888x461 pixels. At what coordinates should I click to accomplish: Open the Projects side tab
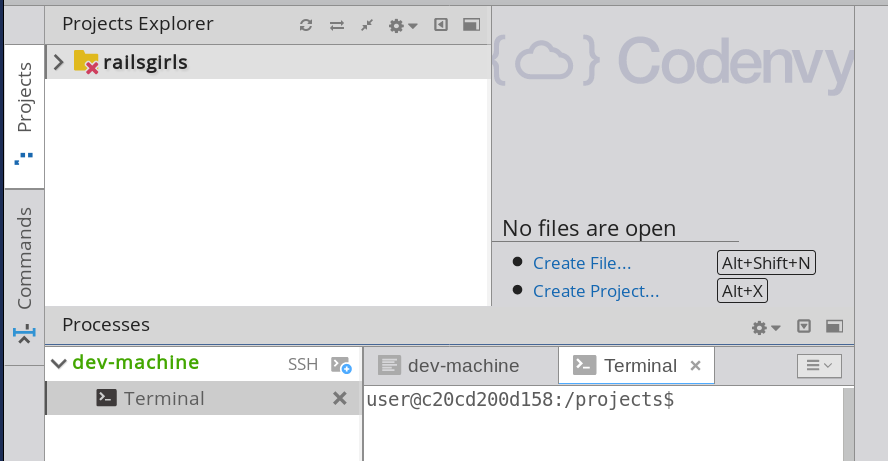point(24,116)
